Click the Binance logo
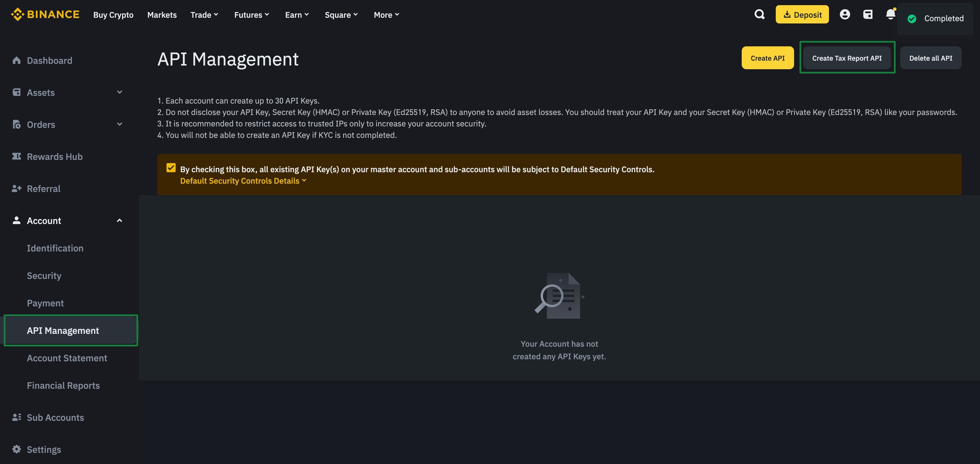980x464 pixels. [x=45, y=15]
